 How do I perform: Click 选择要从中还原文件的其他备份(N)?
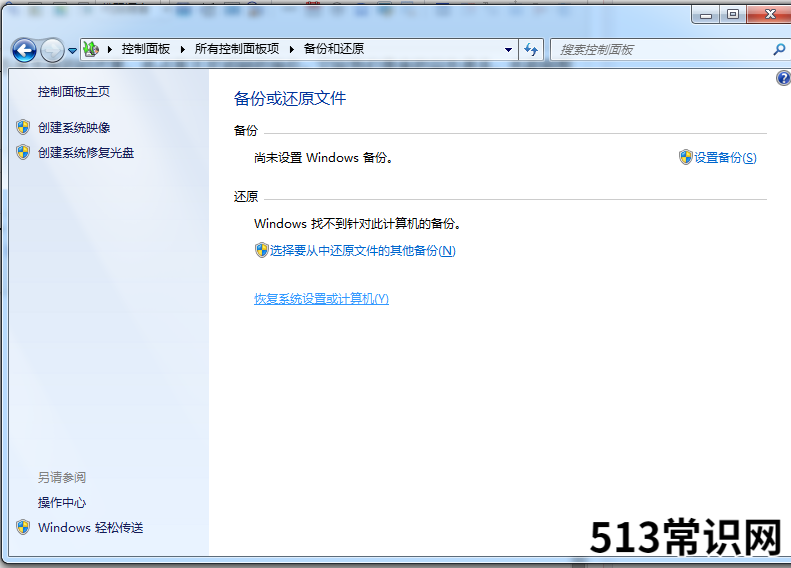pyautogui.click(x=363, y=250)
